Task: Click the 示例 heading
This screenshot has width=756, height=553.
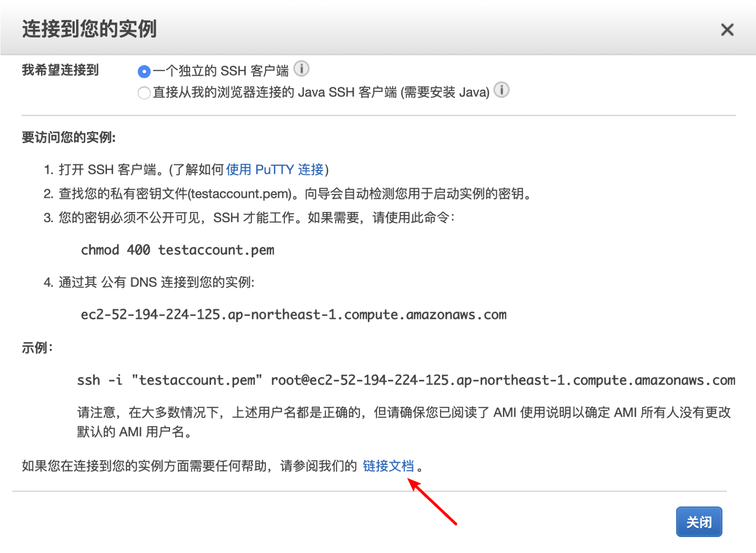Action: [38, 348]
